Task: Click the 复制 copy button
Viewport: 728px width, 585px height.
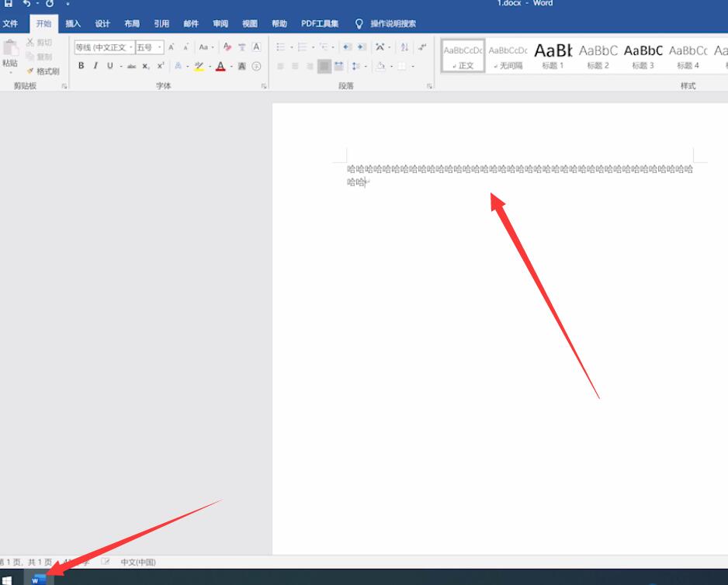Action: point(39,57)
